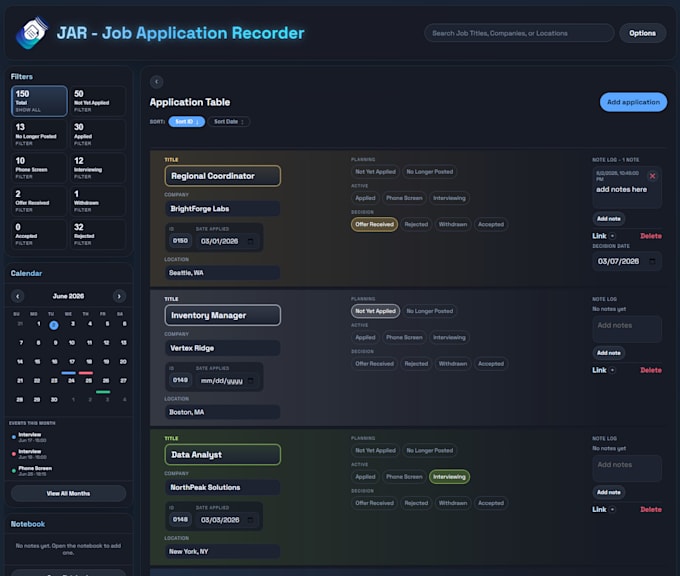Set Data Analyst status to Phone Screen

pos(404,477)
